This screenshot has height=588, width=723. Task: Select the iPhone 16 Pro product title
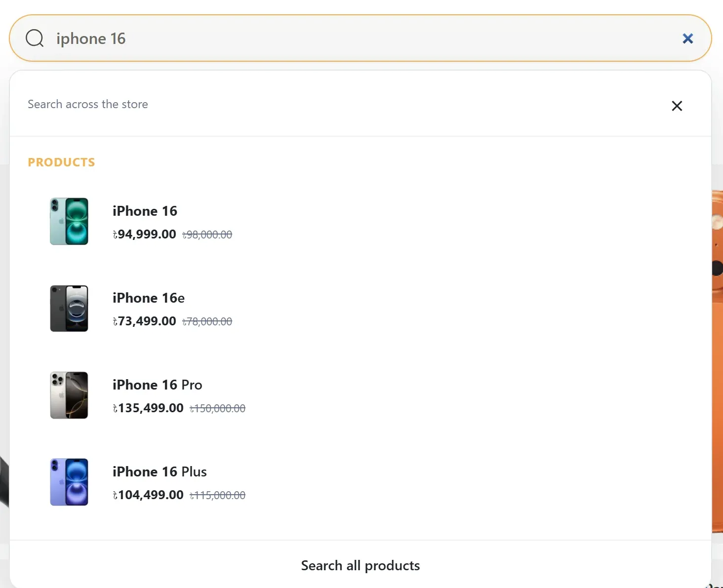tap(158, 385)
